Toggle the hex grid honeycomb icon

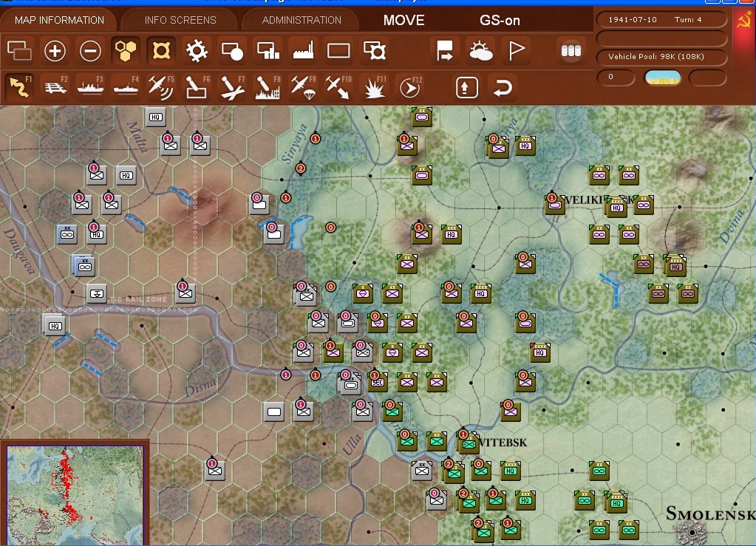coord(126,50)
